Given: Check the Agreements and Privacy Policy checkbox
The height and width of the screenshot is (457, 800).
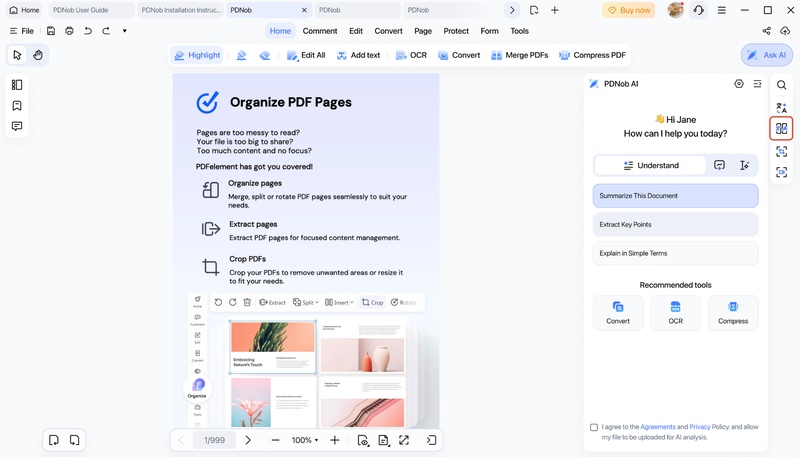Looking at the screenshot, I should tap(594, 427).
